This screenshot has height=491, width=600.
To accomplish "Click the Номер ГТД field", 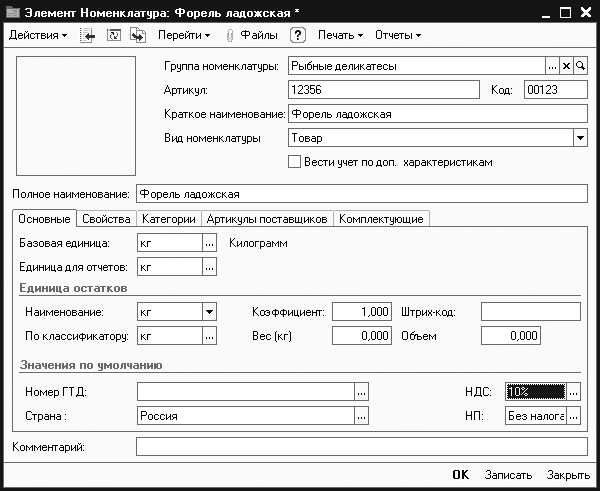I will pos(246,392).
